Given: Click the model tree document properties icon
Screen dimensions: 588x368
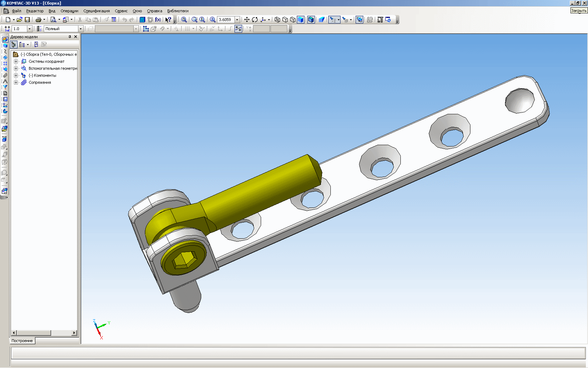Looking at the screenshot, I should [x=36, y=45].
